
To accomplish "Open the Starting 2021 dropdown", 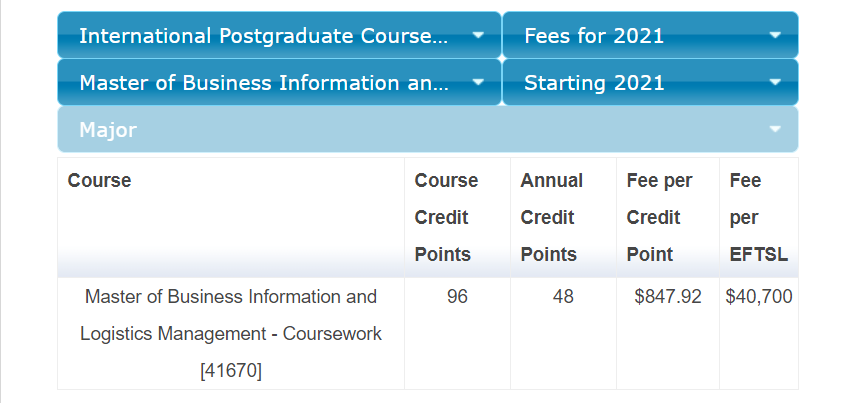I will (x=650, y=83).
